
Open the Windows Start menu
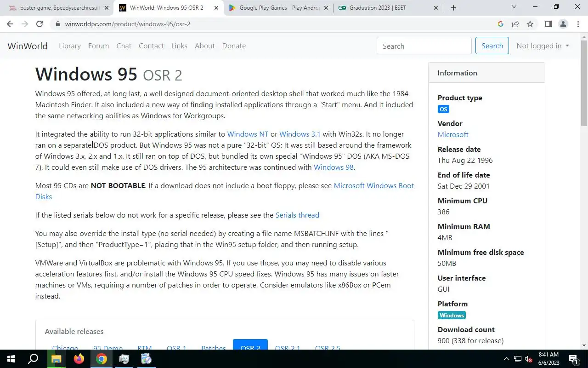11,359
